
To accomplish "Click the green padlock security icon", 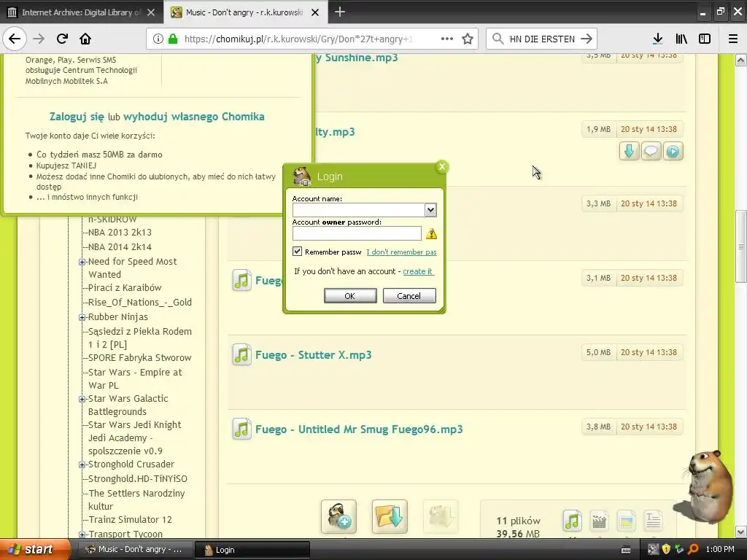I will [x=173, y=39].
